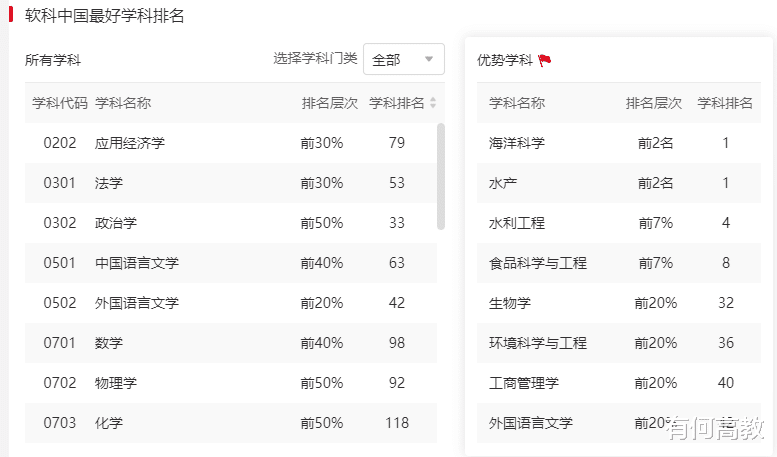Click the 物理学 subject name
This screenshot has height=457, width=777.
point(116,383)
